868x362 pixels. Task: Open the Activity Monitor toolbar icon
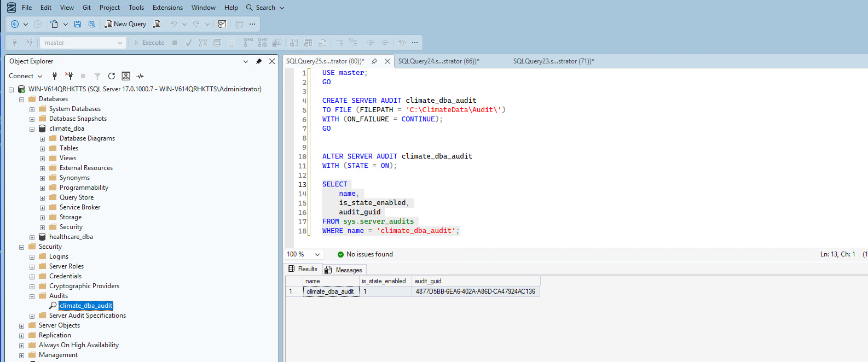pyautogui.click(x=222, y=24)
